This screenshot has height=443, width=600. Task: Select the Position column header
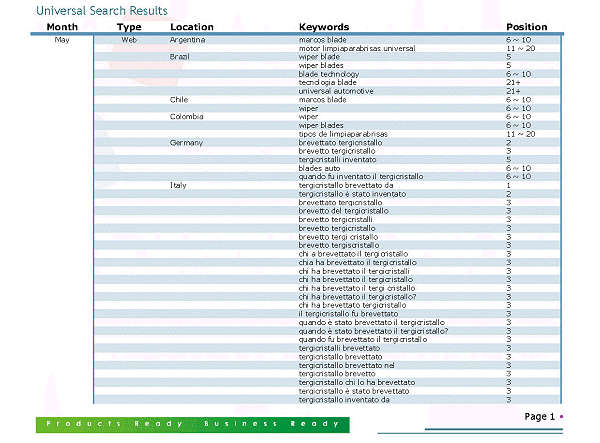tap(527, 27)
